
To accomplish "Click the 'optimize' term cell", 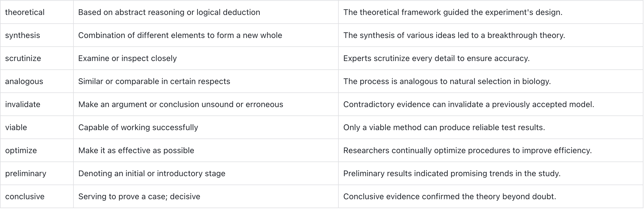I will (x=37, y=150).
